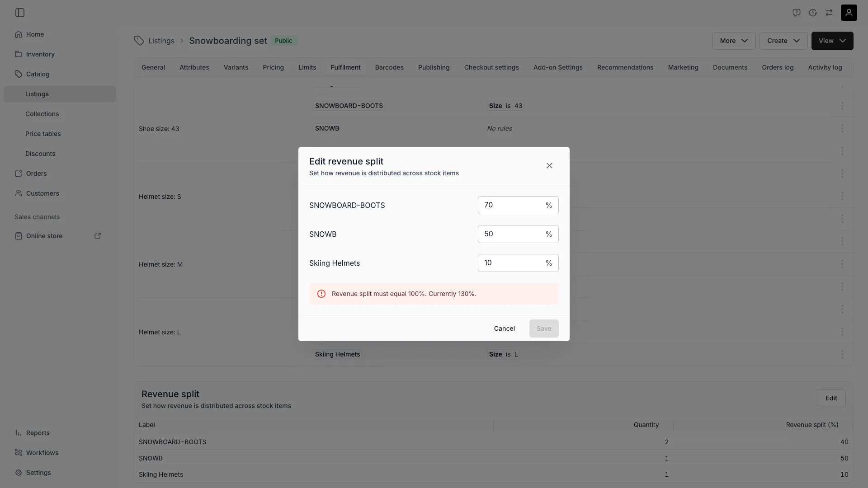The width and height of the screenshot is (868, 488).
Task: Click the SNOWBOARD-BOOTS stock item tag
Action: (x=349, y=106)
